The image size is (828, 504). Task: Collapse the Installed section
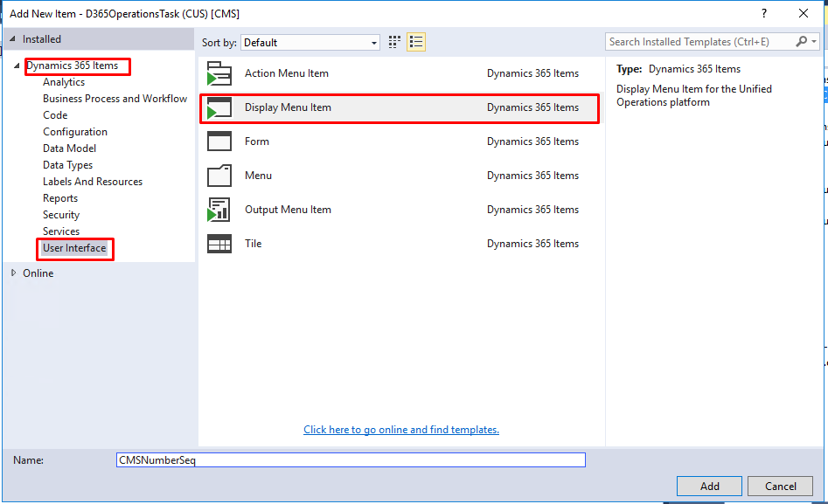(12, 39)
